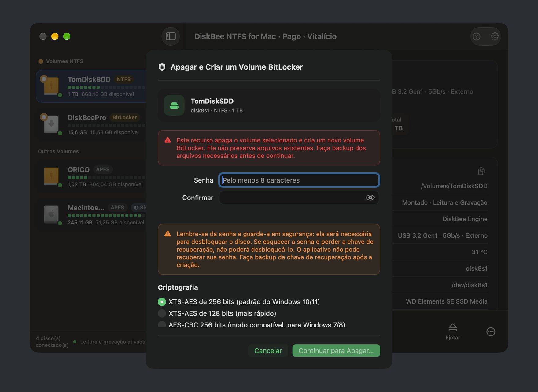Click the Criptografia heading
Screen dimensions: 538x392
[178, 287]
